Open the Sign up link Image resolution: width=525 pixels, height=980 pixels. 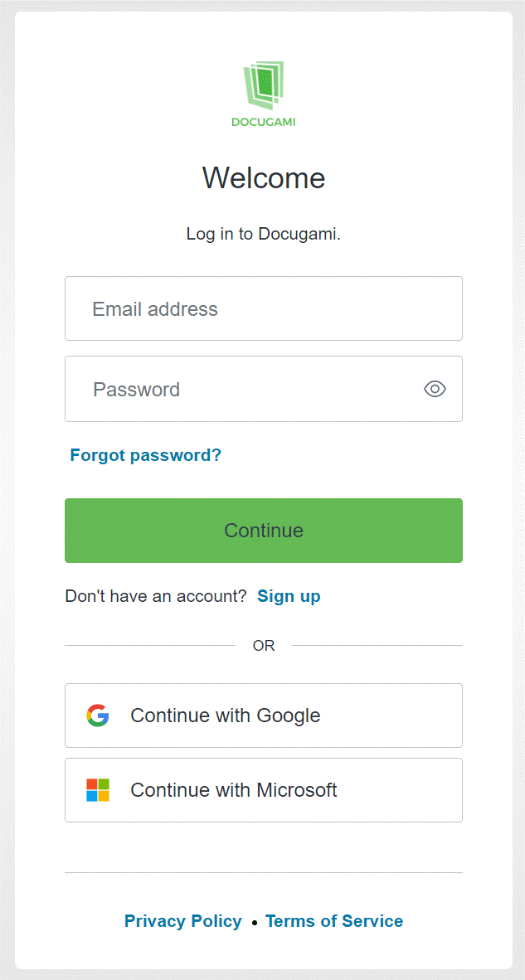pos(289,596)
